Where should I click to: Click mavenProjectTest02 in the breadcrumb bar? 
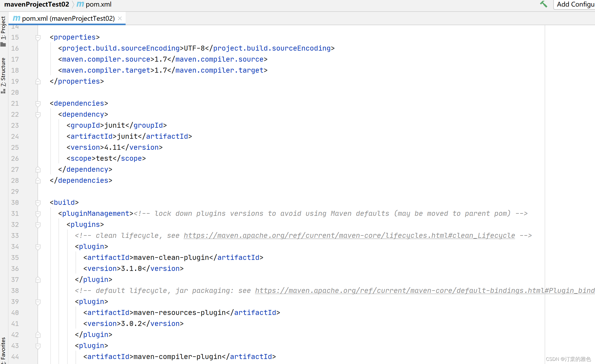[x=37, y=4]
